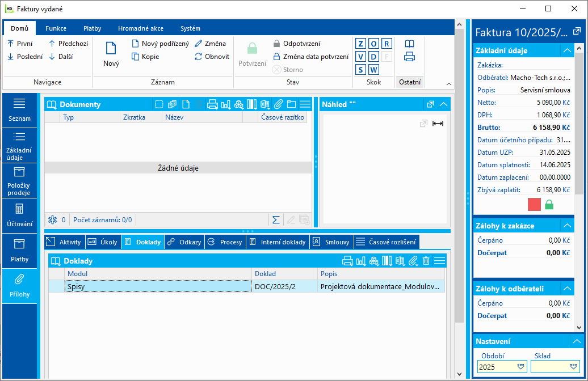Switch to the Odkazy tab

click(184, 242)
